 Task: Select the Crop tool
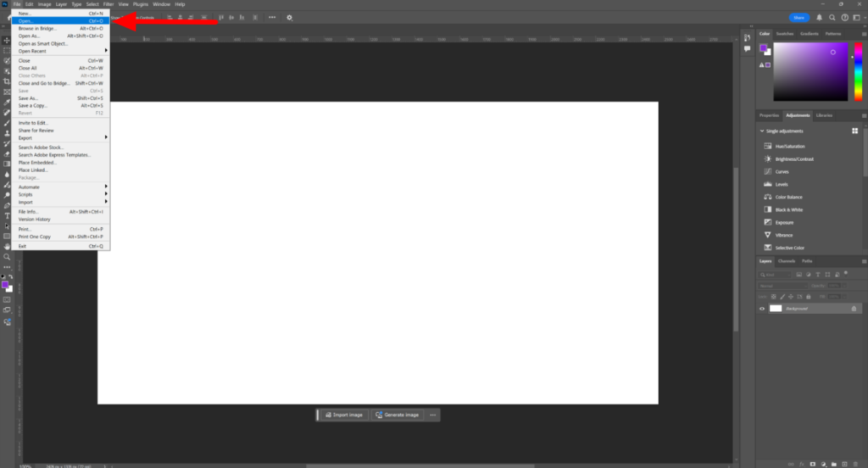[7, 81]
